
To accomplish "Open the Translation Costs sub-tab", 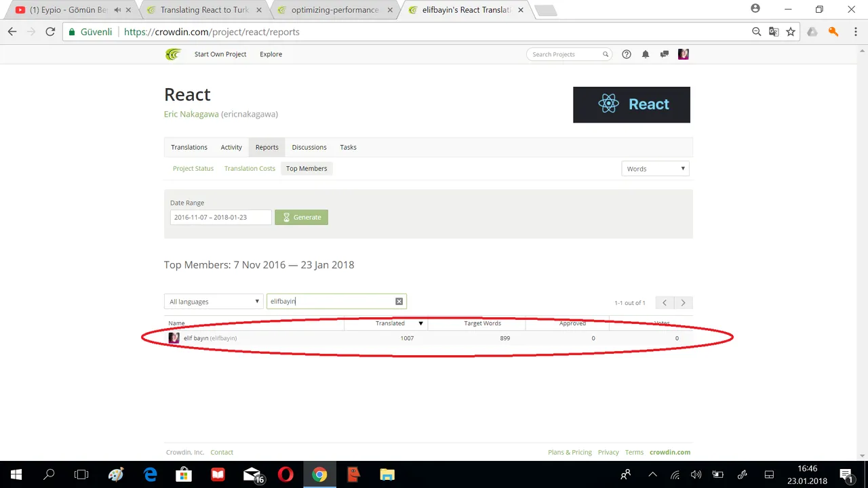I will click(x=250, y=168).
